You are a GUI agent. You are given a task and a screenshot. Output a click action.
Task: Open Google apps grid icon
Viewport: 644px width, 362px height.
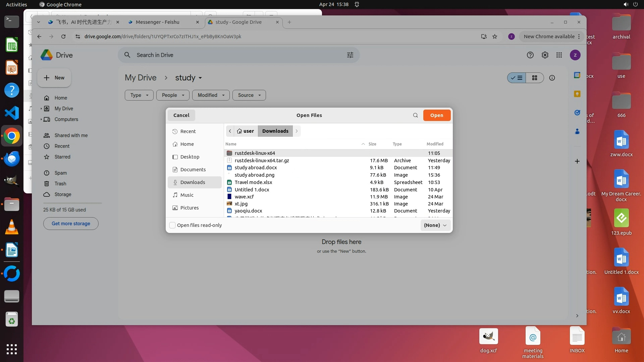click(559, 55)
